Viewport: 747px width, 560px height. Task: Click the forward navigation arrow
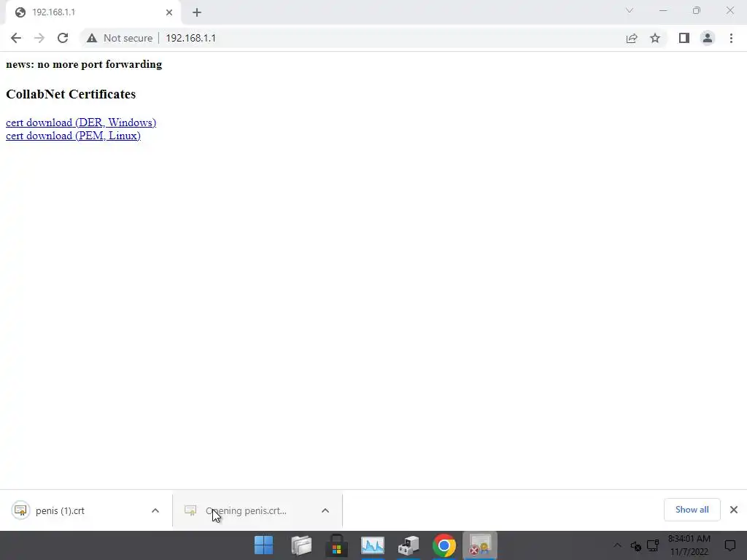coord(39,38)
